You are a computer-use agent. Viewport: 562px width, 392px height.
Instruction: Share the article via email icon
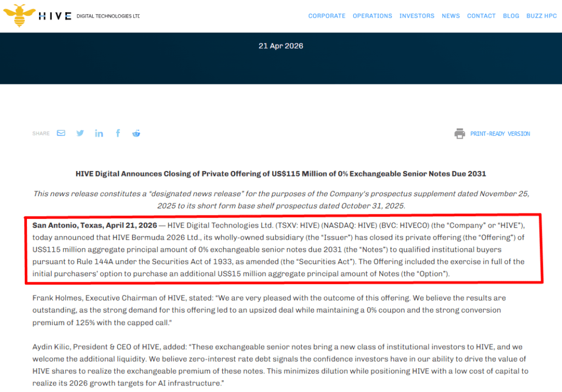(61, 133)
